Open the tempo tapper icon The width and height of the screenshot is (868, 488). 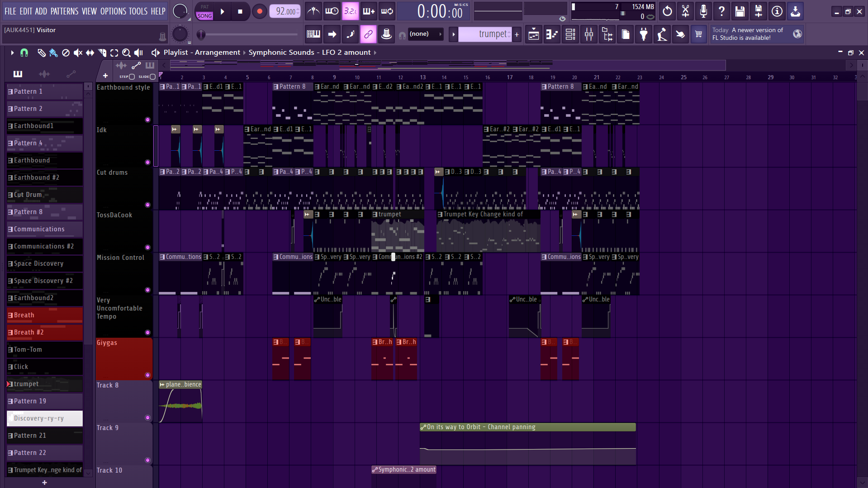662,34
